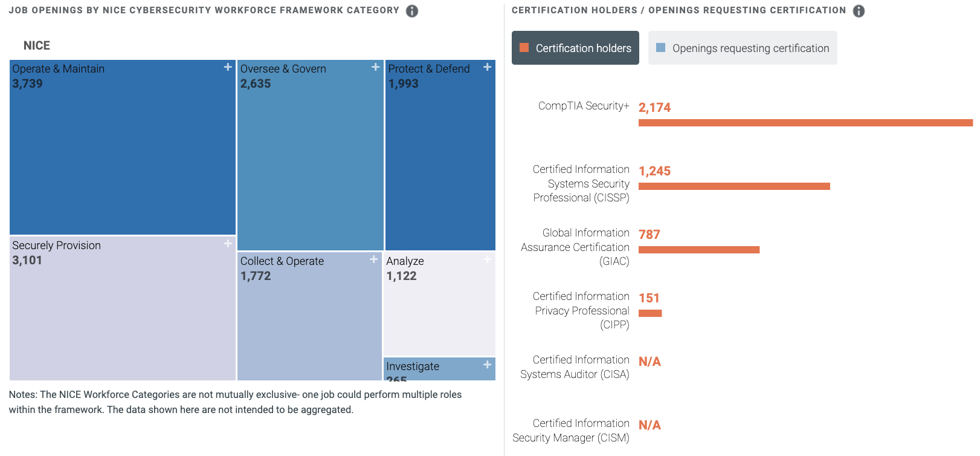Screen dimensions: 980x456
Task: Click the CompTIA Security+ bar
Action: tap(805, 123)
